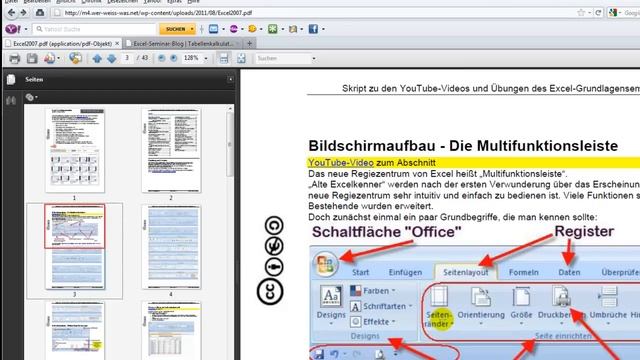Open the dropdown beside the smiley icon
The width and height of the screenshot is (640, 360).
261,29
